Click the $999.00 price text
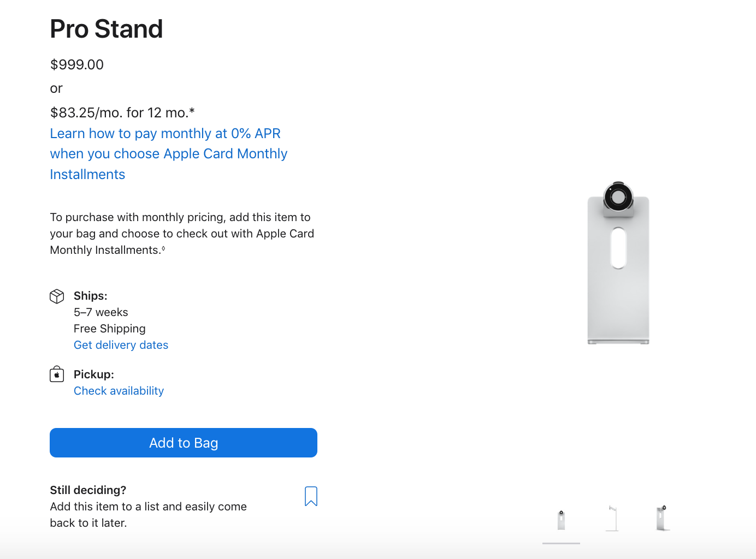Screen dimensions: 756x559 [77, 65]
